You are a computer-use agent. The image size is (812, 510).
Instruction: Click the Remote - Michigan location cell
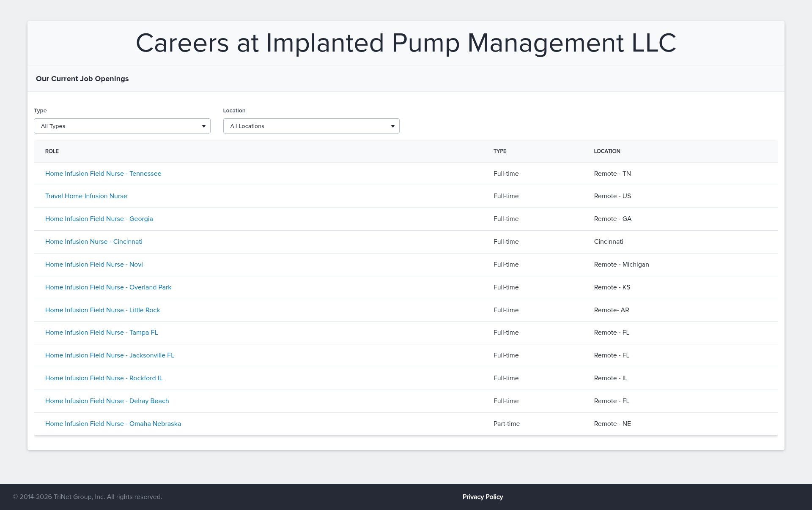click(621, 265)
